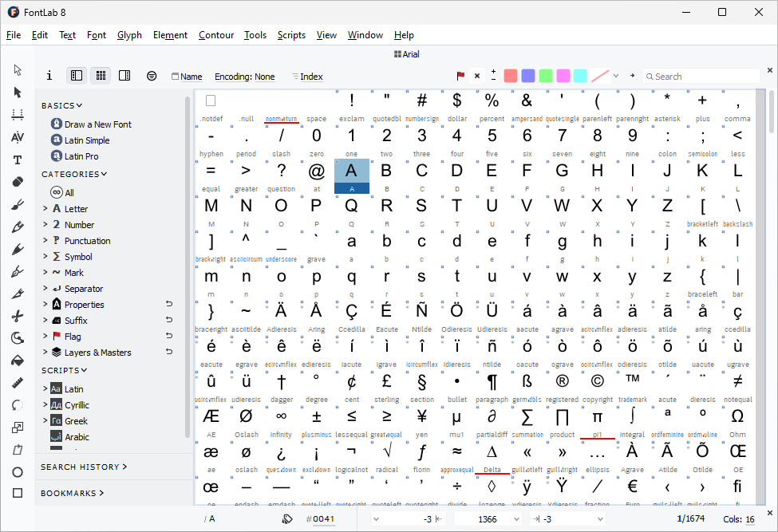Select the Scissors tool in the toolbar
The width and height of the screenshot is (778, 532).
coord(17,315)
